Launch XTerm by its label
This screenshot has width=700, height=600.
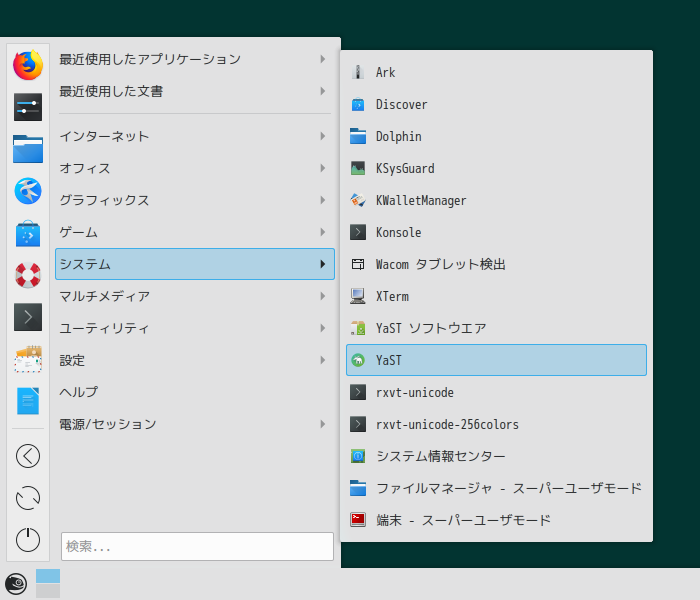(x=392, y=296)
